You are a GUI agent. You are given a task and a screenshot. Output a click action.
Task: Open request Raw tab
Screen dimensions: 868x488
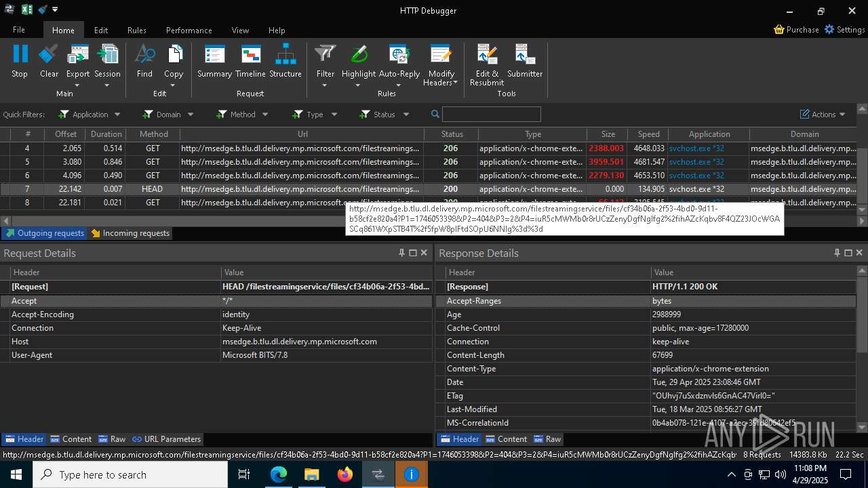[x=112, y=439]
